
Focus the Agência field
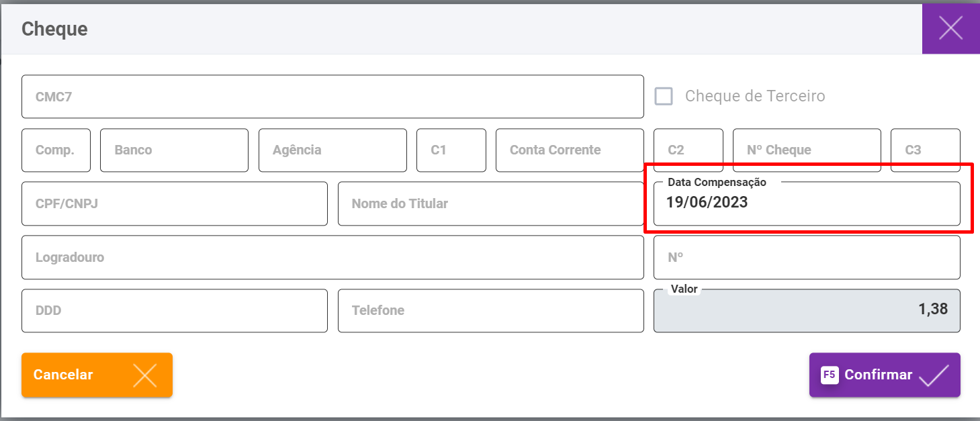coord(332,150)
